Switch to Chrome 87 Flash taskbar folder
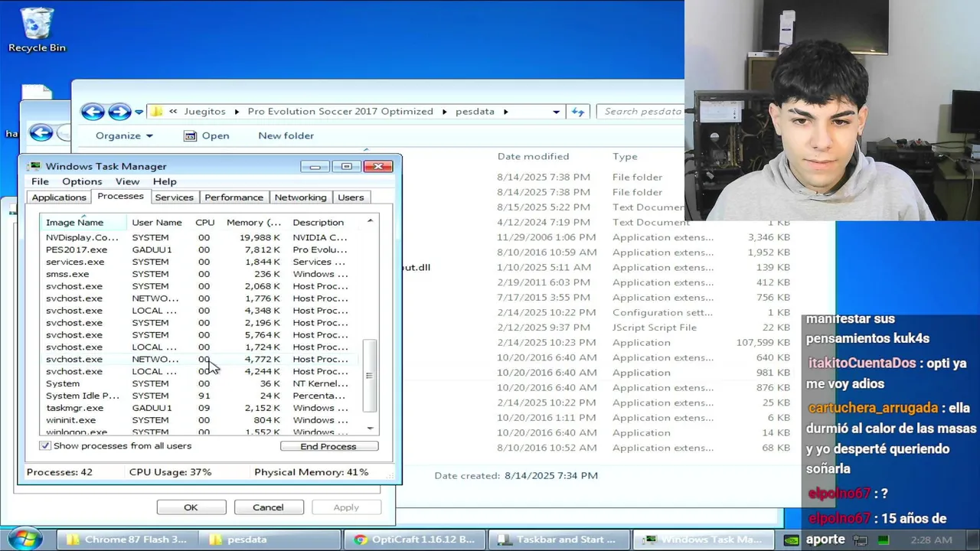Image resolution: width=980 pixels, height=551 pixels. (x=126, y=540)
